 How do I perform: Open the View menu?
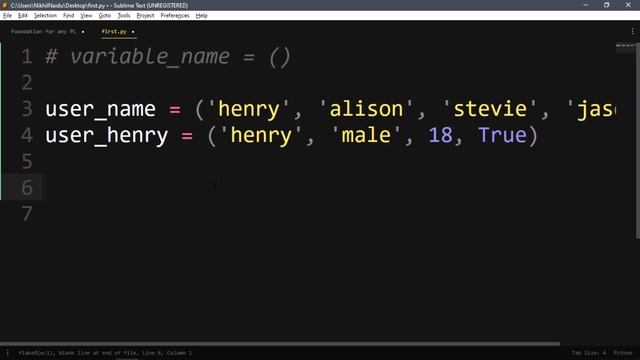pos(86,16)
